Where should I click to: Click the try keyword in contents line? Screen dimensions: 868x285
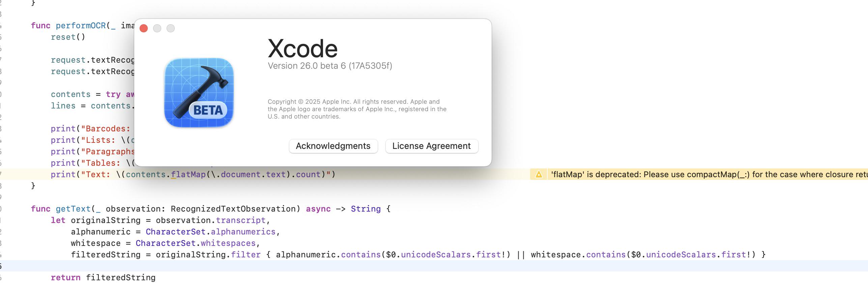pos(113,94)
